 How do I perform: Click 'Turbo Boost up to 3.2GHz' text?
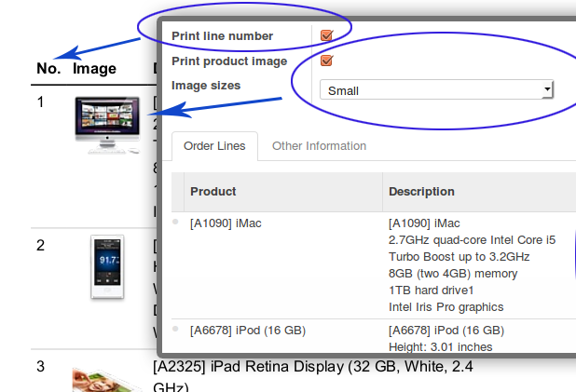click(459, 257)
